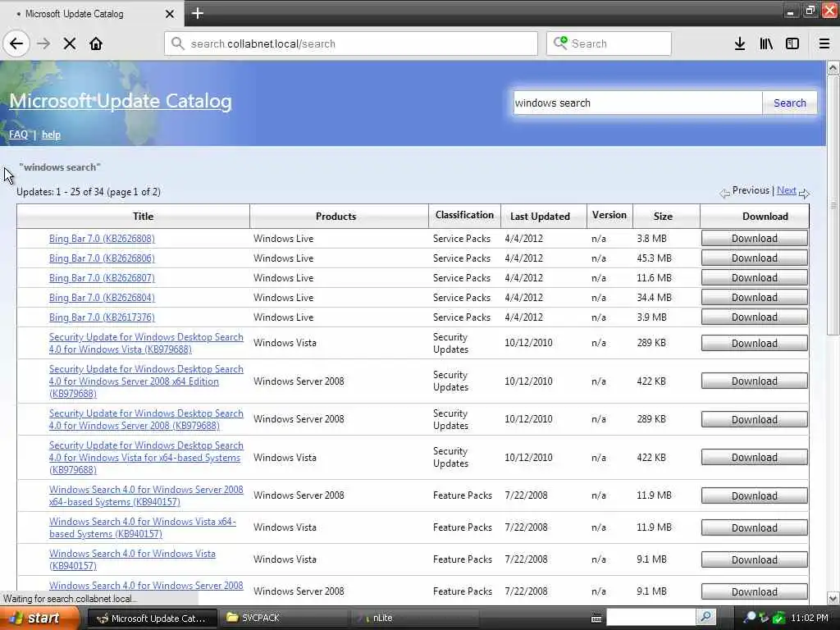Sort by the Last Updated column header
This screenshot has height=630, width=840.
pyautogui.click(x=540, y=217)
